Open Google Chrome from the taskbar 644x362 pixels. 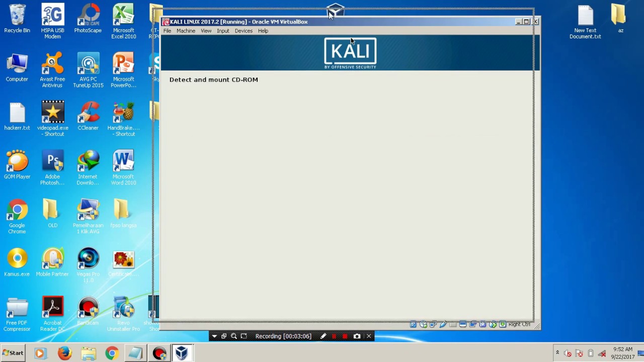click(x=112, y=353)
